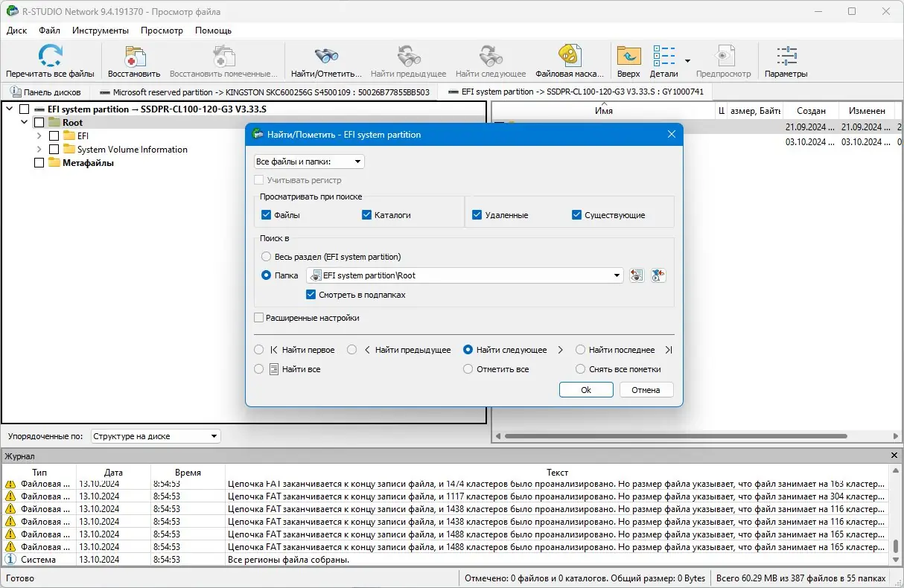Close the Найти/Пометить dialog
The height and width of the screenshot is (588, 904).
point(672,135)
